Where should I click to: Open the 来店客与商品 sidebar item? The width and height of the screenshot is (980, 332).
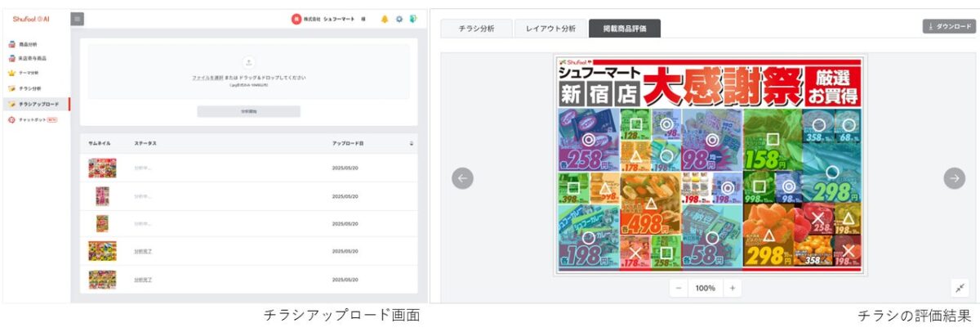33,59
